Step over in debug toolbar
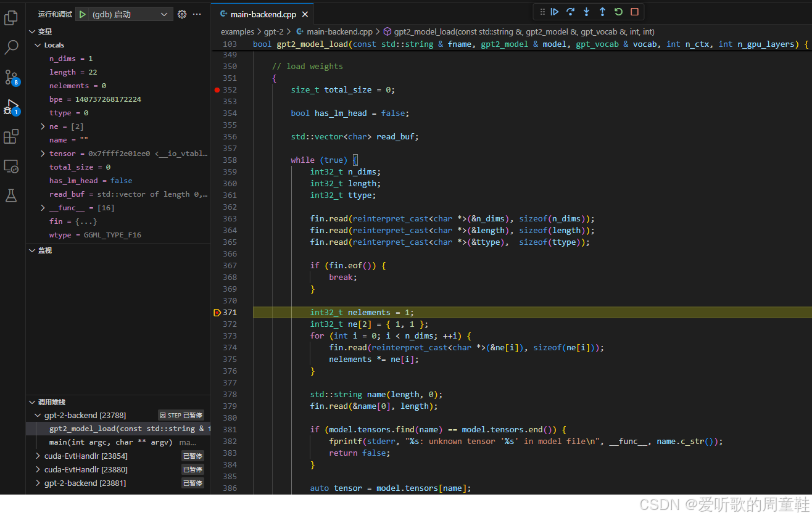The image size is (812, 518). pyautogui.click(x=571, y=12)
